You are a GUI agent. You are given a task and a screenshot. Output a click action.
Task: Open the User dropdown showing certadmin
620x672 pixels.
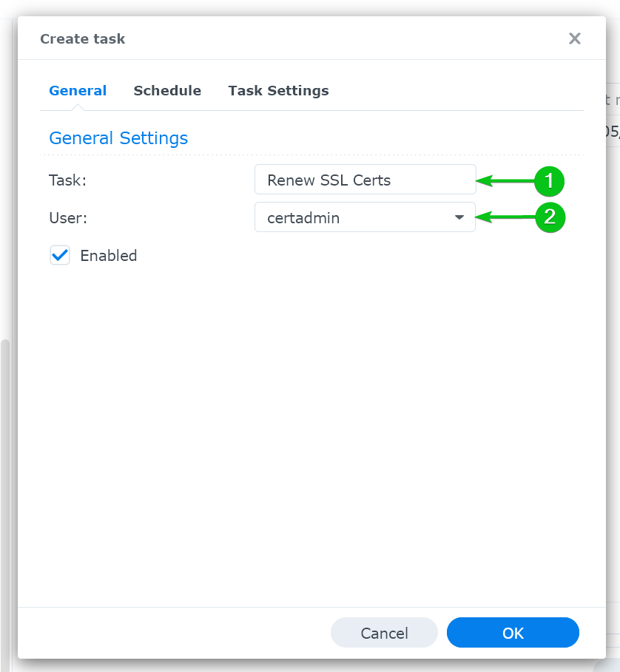click(x=365, y=217)
